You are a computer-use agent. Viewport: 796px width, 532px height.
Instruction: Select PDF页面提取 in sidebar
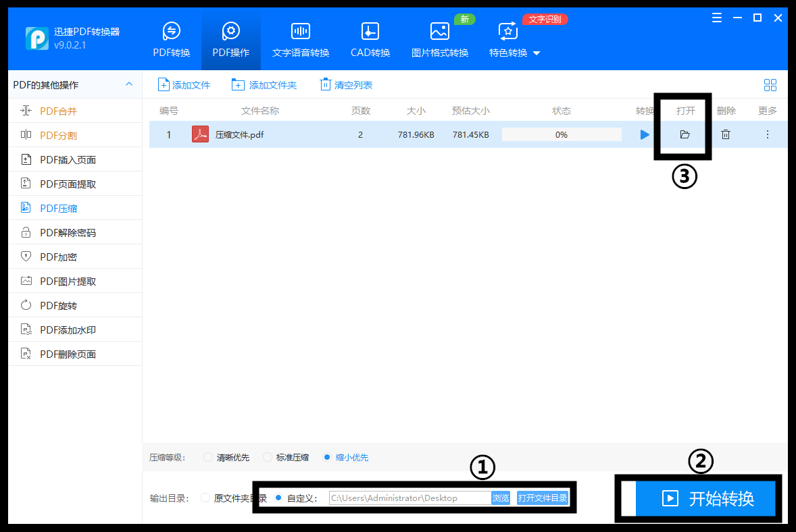(75, 184)
